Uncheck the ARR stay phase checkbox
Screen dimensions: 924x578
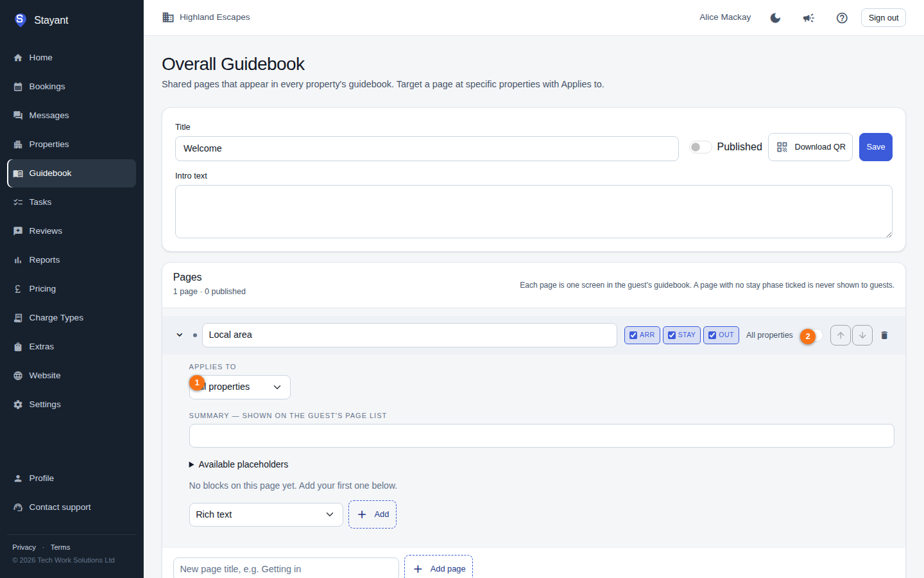click(633, 335)
